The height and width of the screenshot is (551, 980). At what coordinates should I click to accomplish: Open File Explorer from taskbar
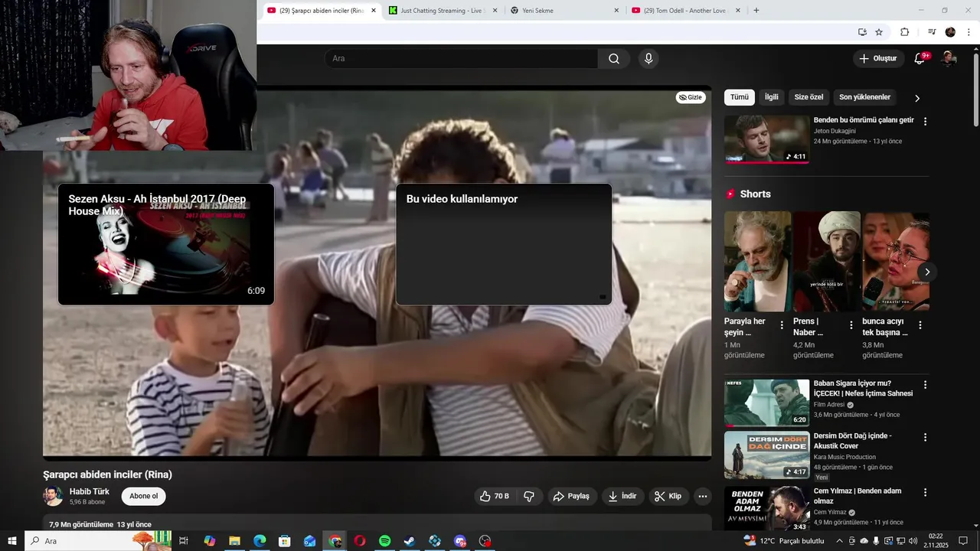tap(234, 541)
